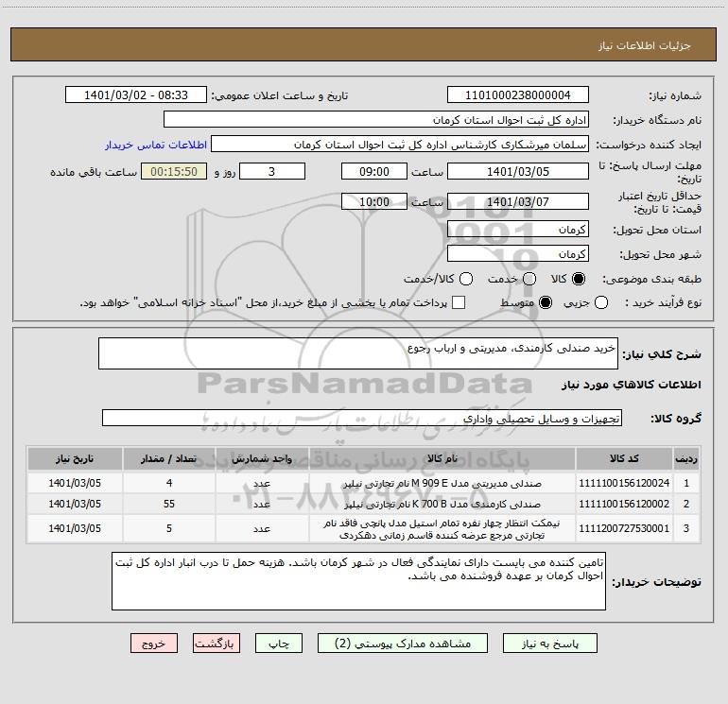
Task: Click quantity 5 in row 3
Action: (x=169, y=528)
